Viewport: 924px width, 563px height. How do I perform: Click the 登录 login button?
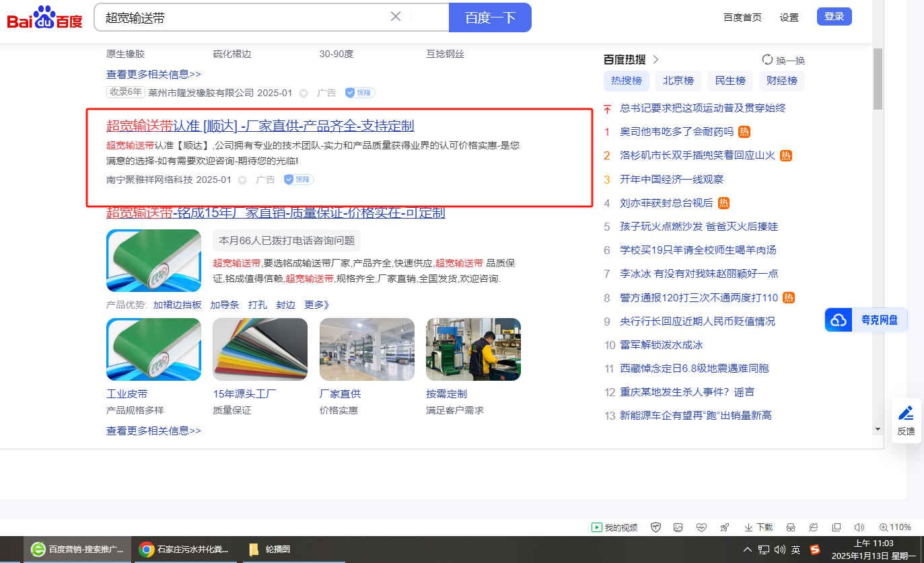(834, 17)
